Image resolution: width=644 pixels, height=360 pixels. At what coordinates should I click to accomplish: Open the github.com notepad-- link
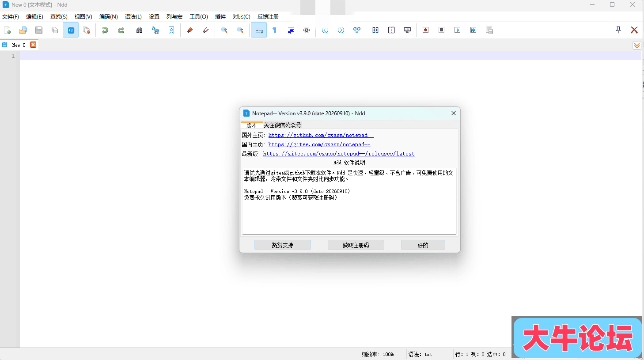(x=321, y=135)
